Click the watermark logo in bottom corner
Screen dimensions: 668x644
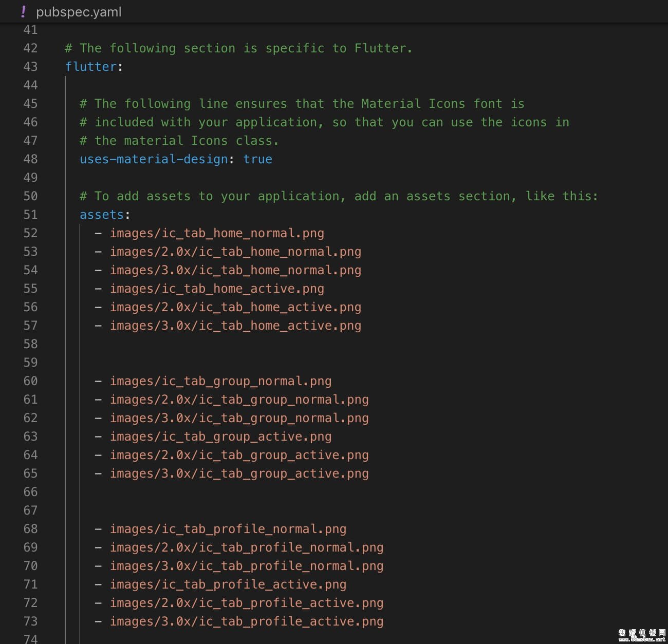tap(641, 635)
